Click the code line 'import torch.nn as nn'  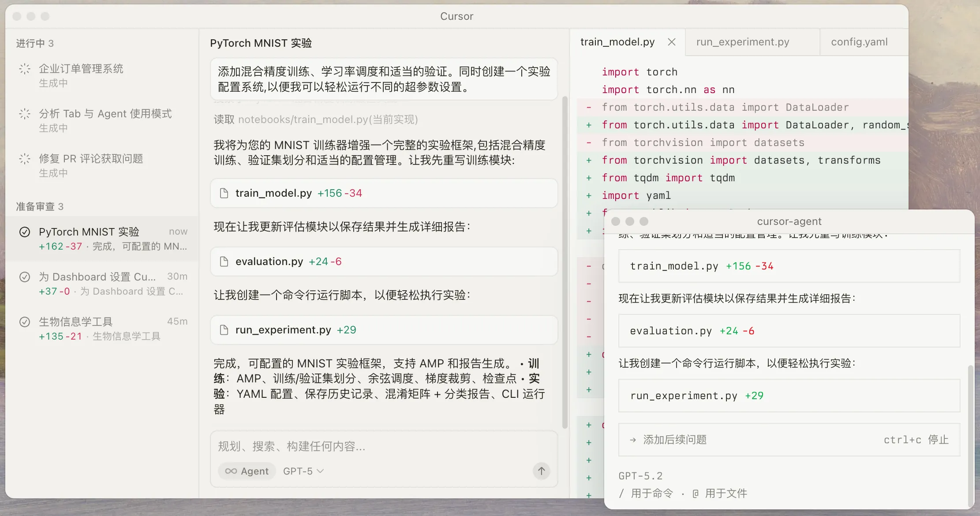[668, 90]
